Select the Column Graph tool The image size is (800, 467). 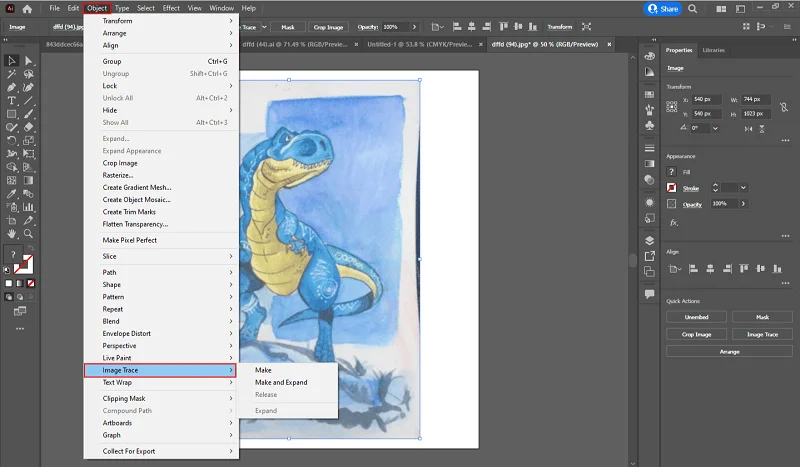29,207
